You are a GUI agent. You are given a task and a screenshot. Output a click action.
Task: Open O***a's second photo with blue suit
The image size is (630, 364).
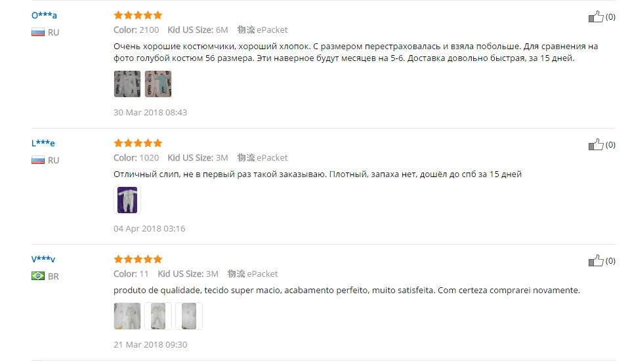coord(158,84)
